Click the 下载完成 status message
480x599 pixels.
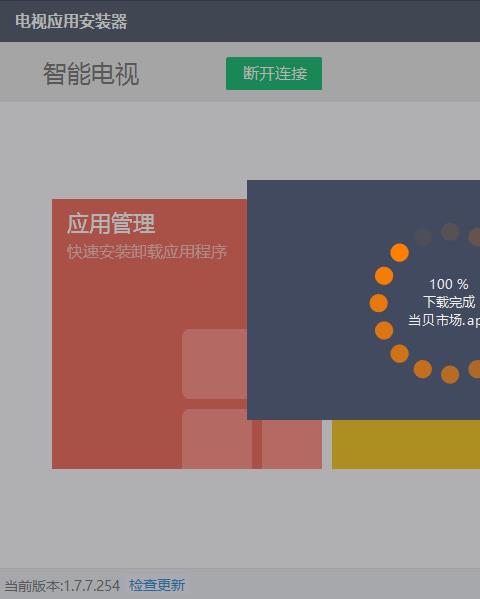(449, 302)
